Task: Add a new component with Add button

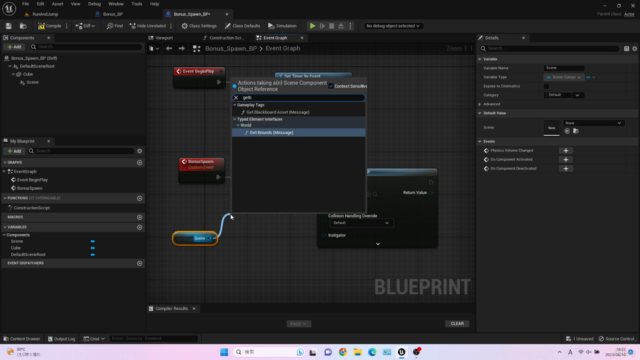Action: pyautogui.click(x=14, y=47)
